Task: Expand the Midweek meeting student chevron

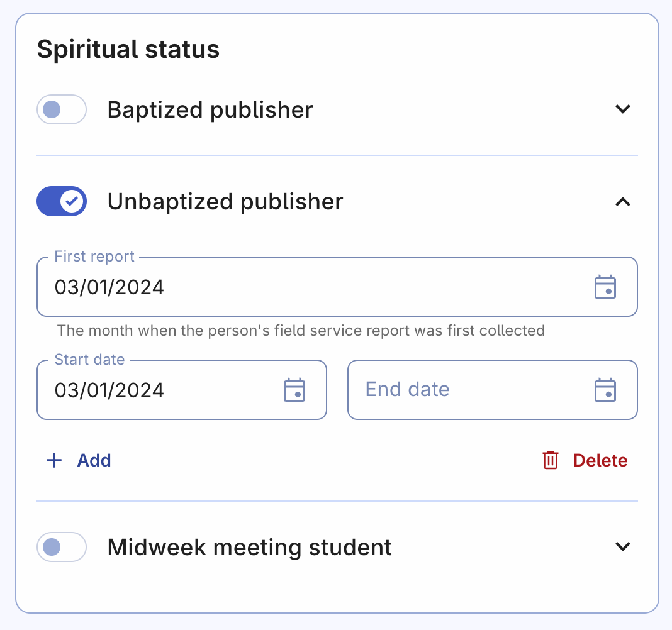Action: [x=622, y=547]
